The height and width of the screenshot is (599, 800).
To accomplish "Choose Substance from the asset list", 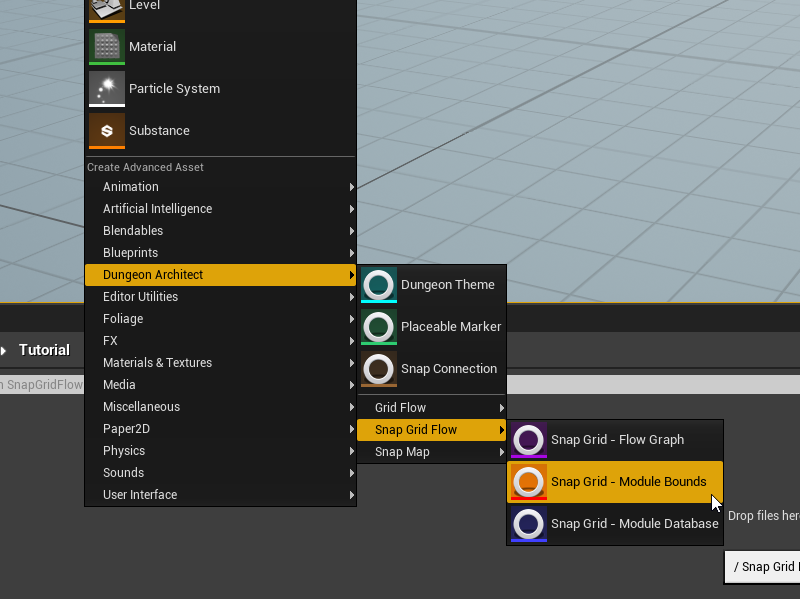I will click(x=220, y=131).
